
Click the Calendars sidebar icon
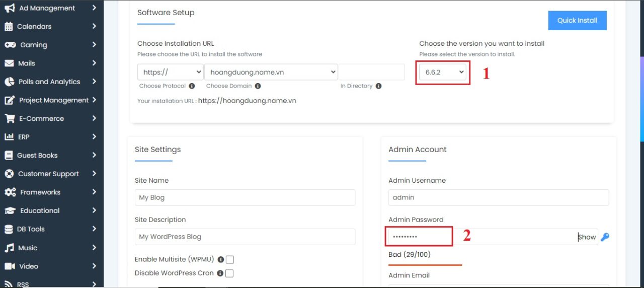point(9,27)
